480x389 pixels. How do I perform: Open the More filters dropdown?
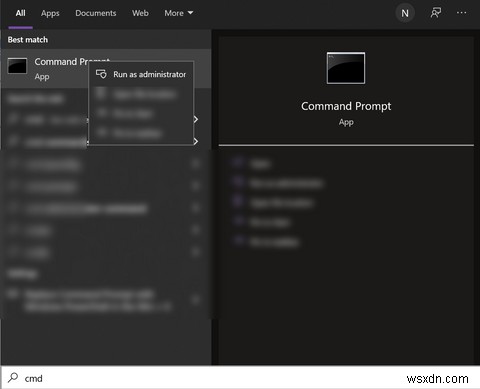coord(179,13)
